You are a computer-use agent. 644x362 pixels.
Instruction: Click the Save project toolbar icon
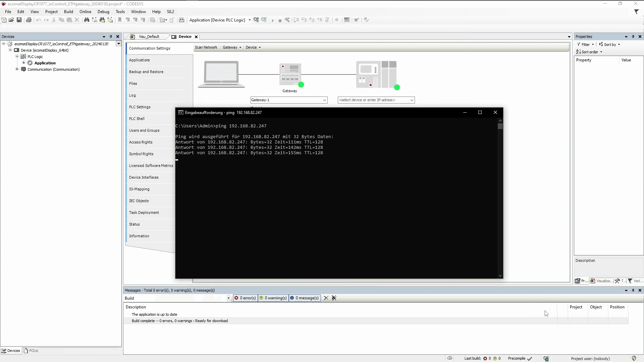click(19, 20)
